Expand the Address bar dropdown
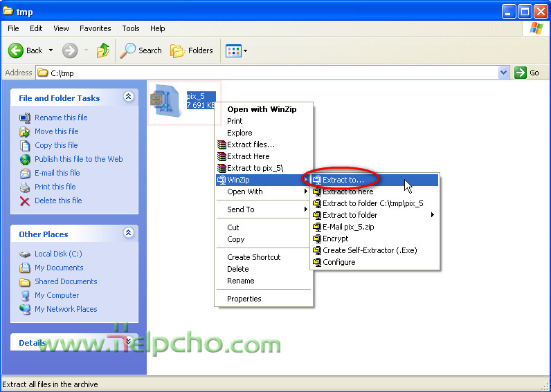 tap(503, 73)
